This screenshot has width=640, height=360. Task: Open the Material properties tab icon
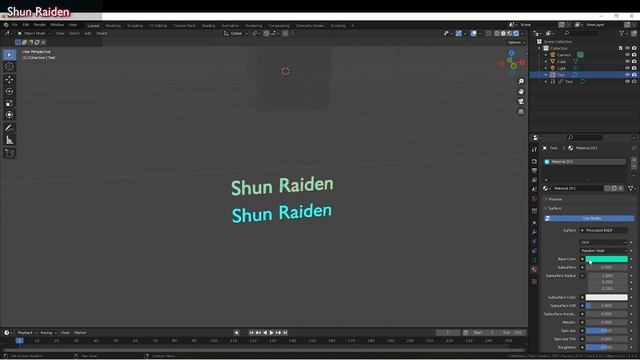534,269
